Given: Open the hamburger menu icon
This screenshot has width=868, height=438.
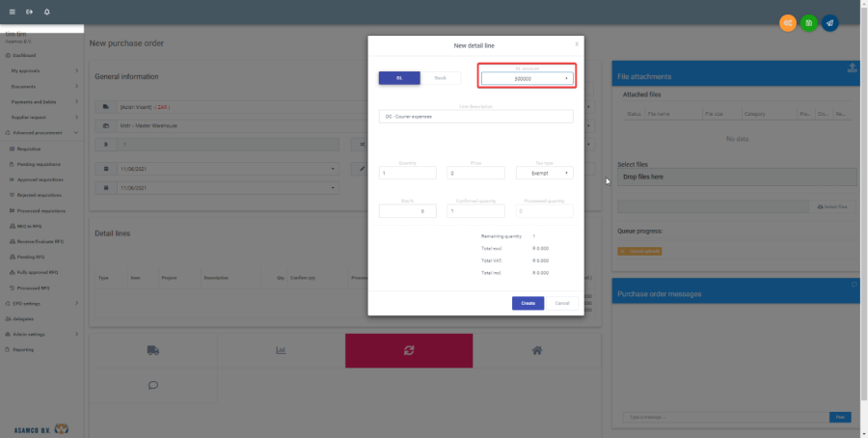Looking at the screenshot, I should (12, 12).
